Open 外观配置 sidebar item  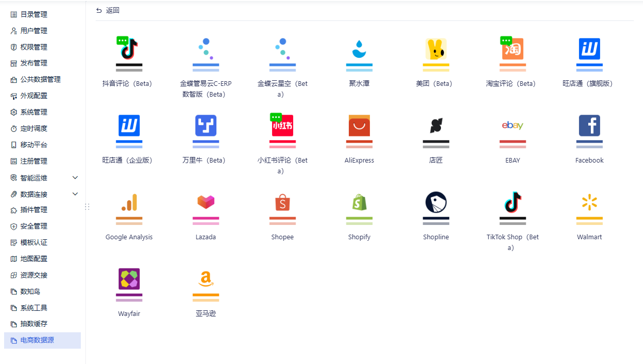42,96
